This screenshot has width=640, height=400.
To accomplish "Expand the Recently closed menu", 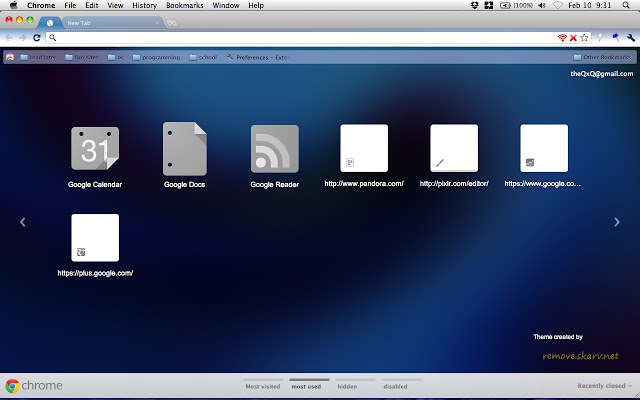I will pyautogui.click(x=604, y=386).
